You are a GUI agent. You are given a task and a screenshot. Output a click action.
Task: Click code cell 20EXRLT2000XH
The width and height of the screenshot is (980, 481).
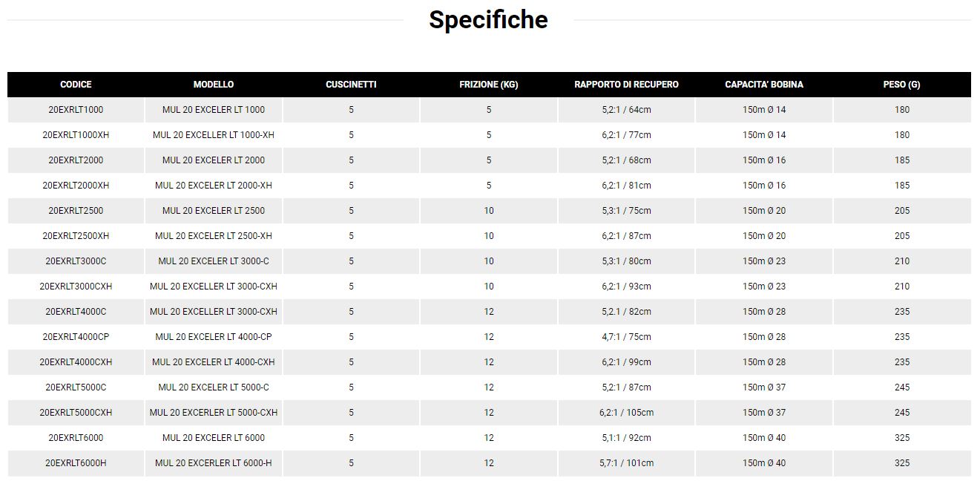click(76, 186)
